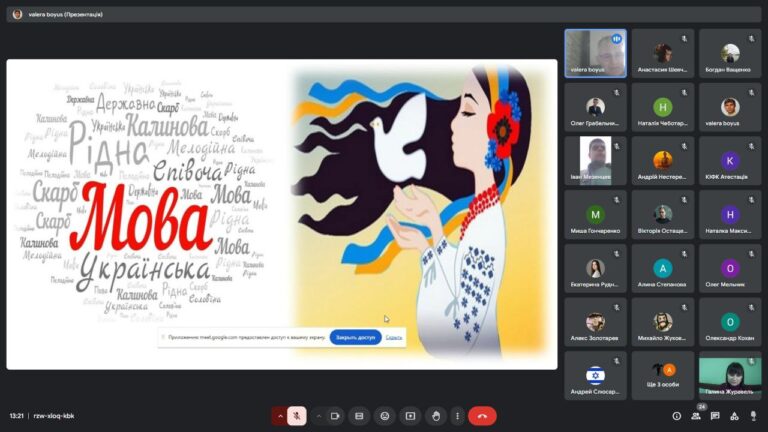Click muted mic icon on Олег Мельник tile
This screenshot has width=768, height=432.
tap(751, 254)
